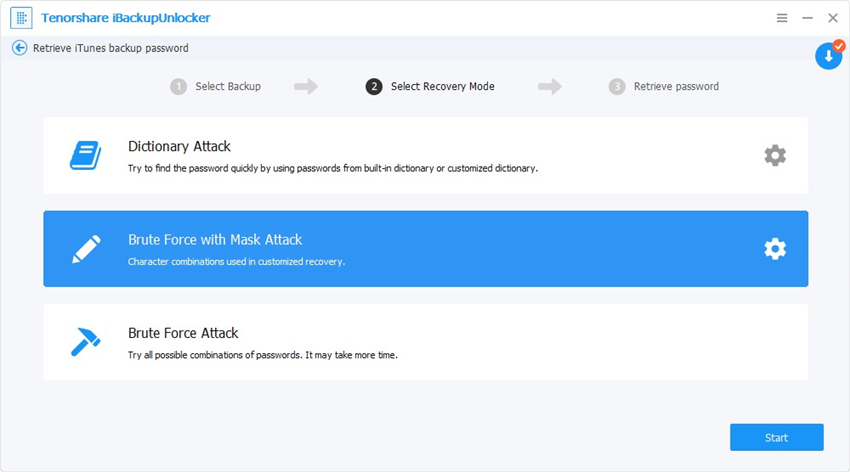Viewport: 850px width, 472px height.
Task: Click the Dictionary Attack description text
Action: click(x=333, y=169)
